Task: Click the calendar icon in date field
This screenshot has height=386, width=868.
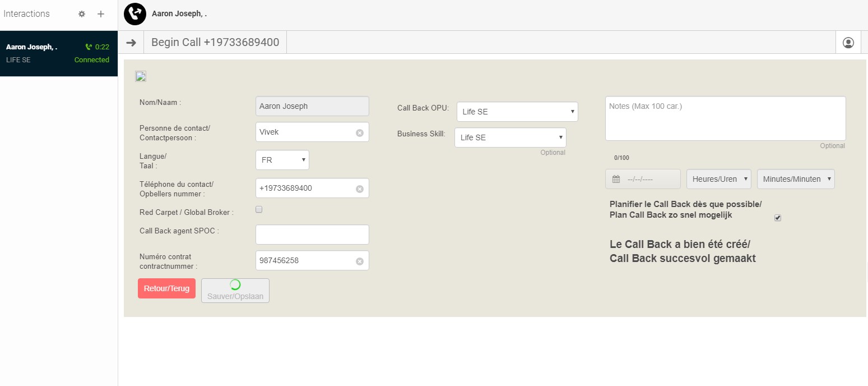Action: pyautogui.click(x=616, y=179)
